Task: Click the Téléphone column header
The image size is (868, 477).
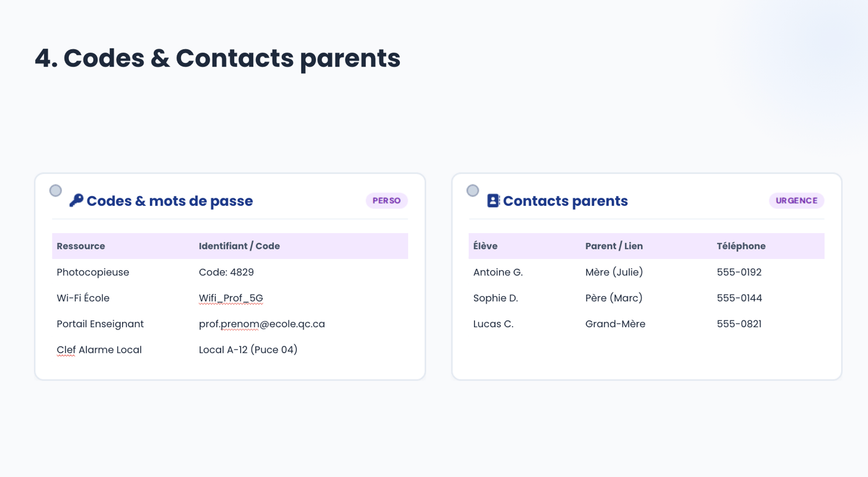Action: point(741,246)
